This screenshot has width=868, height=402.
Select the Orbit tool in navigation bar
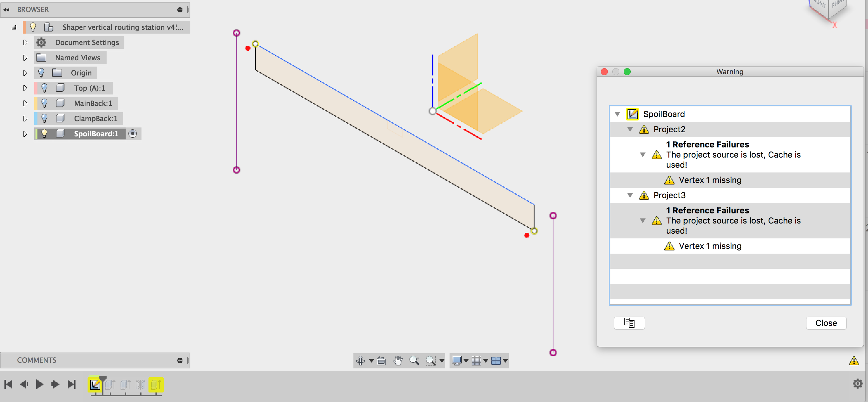tap(360, 360)
